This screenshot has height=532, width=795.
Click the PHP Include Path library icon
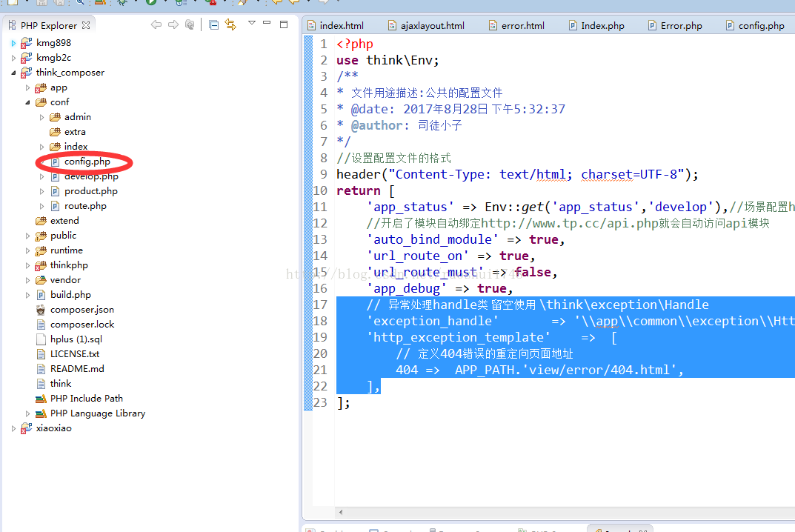(x=41, y=399)
